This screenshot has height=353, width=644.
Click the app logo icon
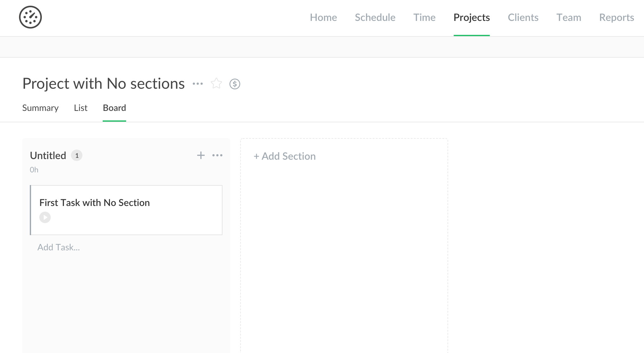pyautogui.click(x=30, y=17)
